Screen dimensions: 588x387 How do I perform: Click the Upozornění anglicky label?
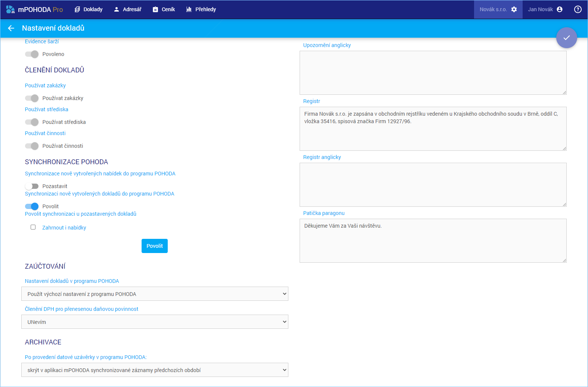point(327,45)
